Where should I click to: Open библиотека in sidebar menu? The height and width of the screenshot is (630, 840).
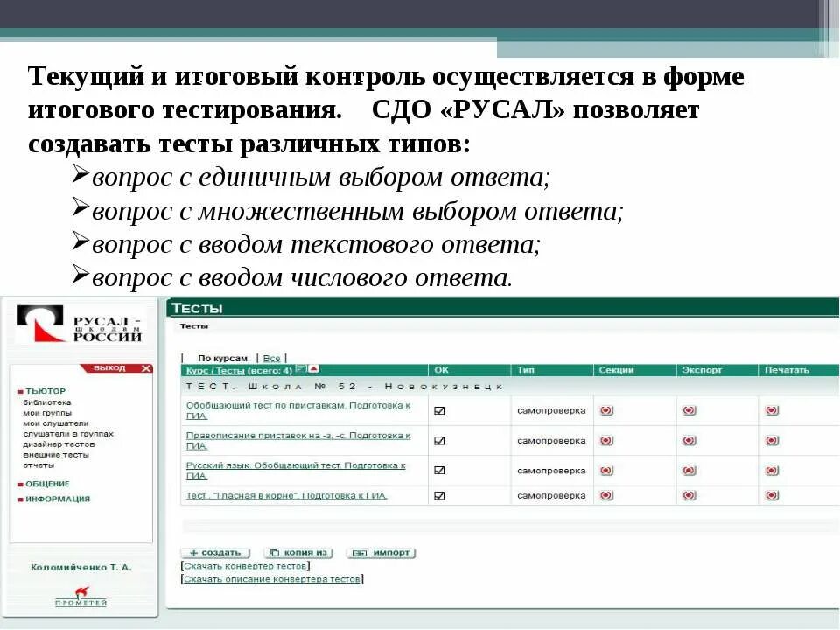[47, 402]
